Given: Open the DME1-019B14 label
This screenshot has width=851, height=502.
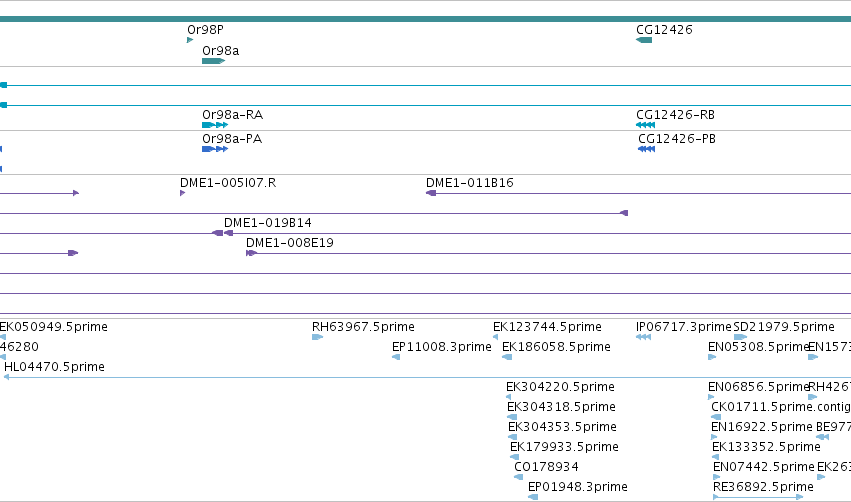Looking at the screenshot, I should click(268, 223).
